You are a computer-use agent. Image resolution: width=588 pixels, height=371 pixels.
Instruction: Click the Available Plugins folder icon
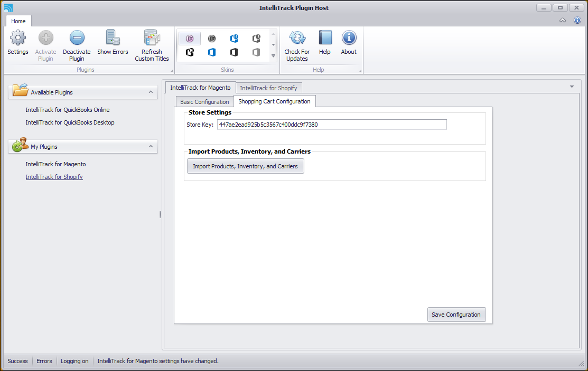point(20,90)
